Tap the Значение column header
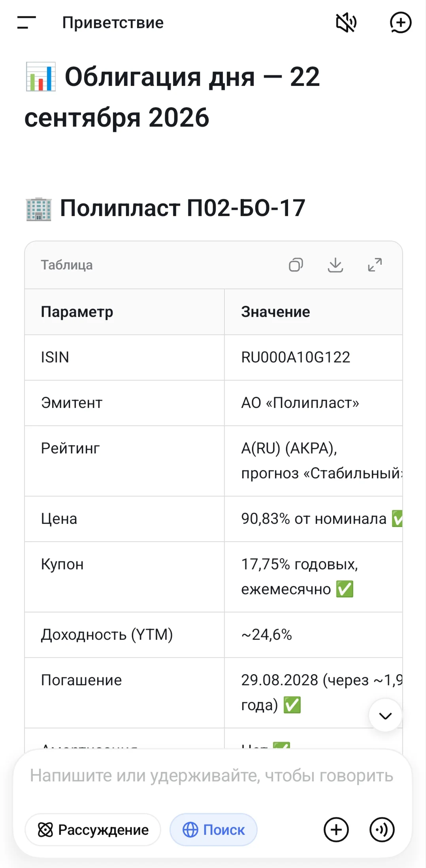This screenshot has height=868, width=426. pos(275,312)
